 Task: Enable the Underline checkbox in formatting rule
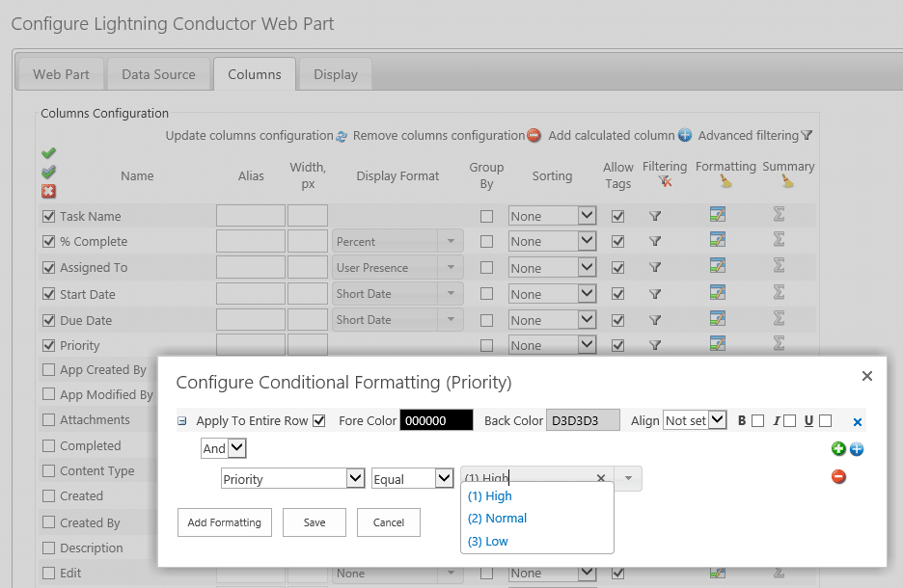click(x=825, y=421)
